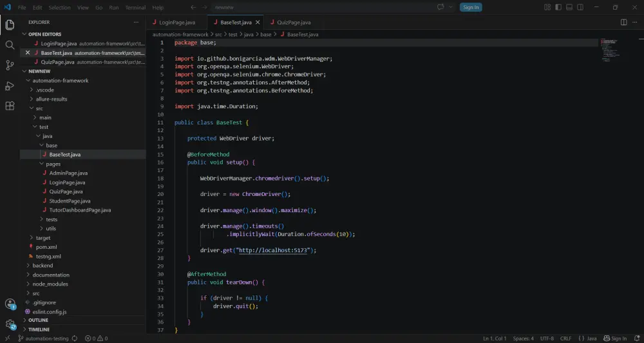Change the CRLF end of line setting
The height and width of the screenshot is (343, 644).
(x=565, y=338)
